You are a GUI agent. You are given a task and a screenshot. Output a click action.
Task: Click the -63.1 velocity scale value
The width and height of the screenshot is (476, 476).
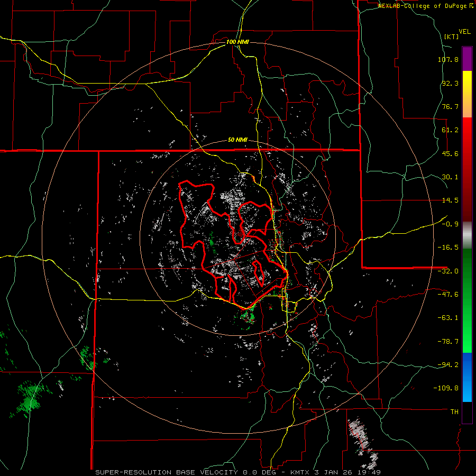[x=448, y=318]
